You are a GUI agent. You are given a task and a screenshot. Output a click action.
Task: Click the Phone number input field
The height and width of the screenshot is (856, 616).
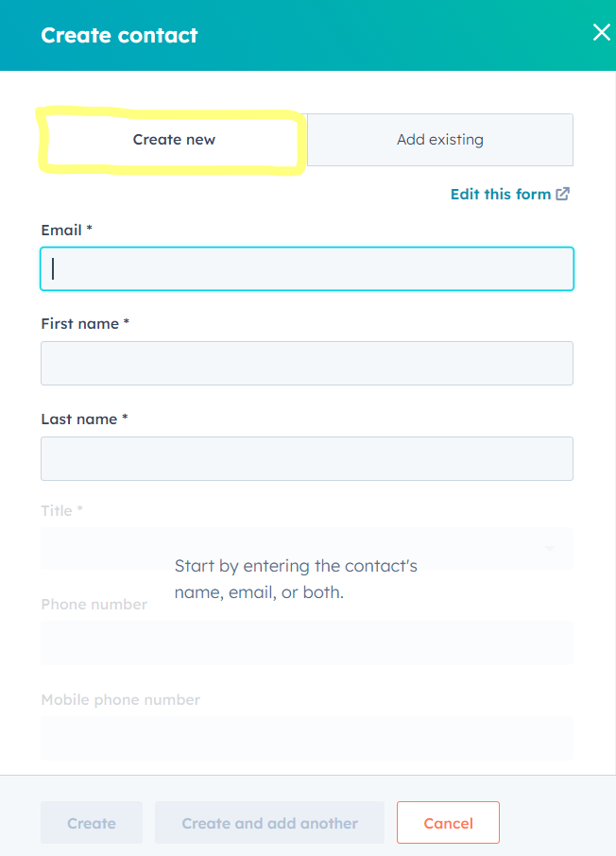click(x=307, y=643)
